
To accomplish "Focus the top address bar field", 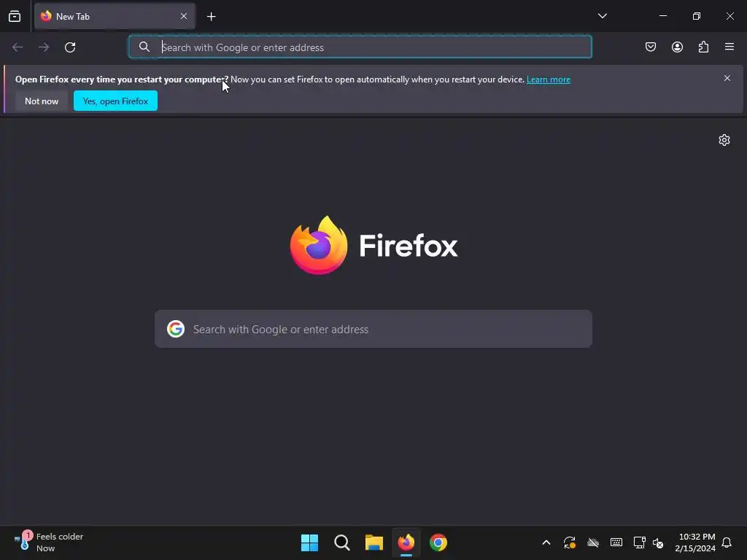I will click(x=360, y=47).
